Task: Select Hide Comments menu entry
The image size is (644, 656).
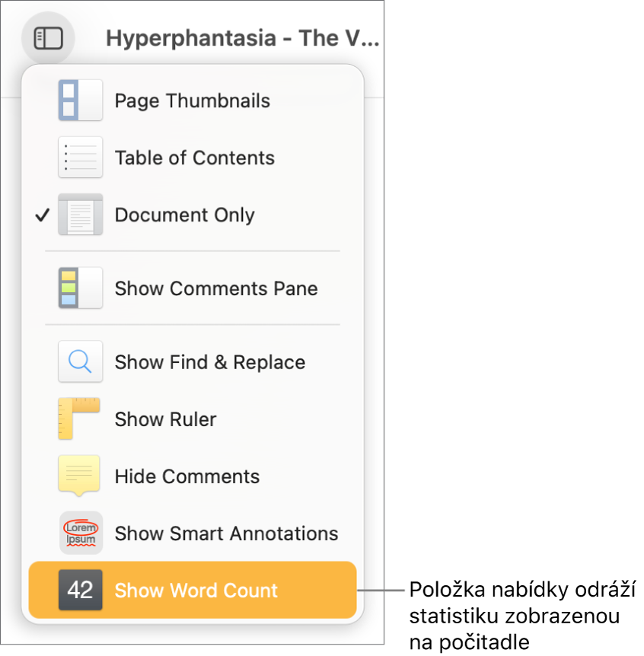Action: [x=187, y=476]
